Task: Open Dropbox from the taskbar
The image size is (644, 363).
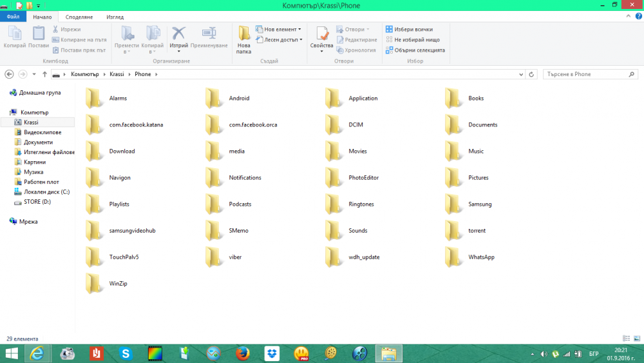Action: coord(272,353)
